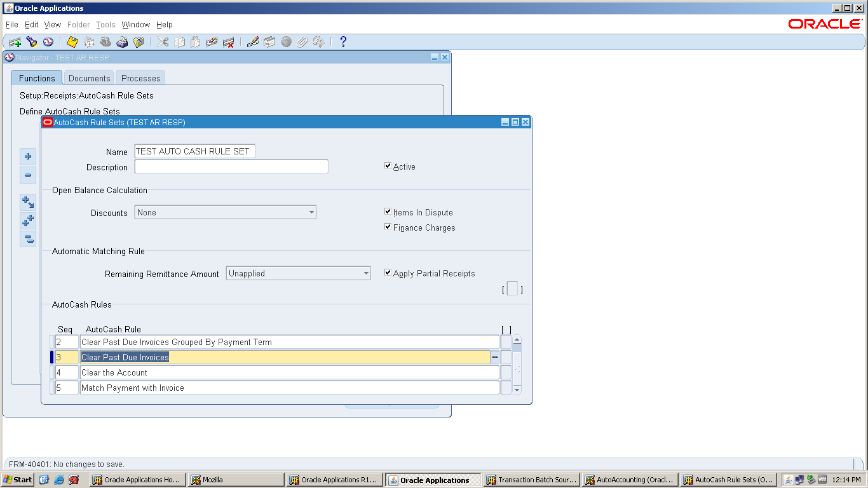868x488 pixels.
Task: Select Match Payment with Invoice rule
Action: coord(290,388)
